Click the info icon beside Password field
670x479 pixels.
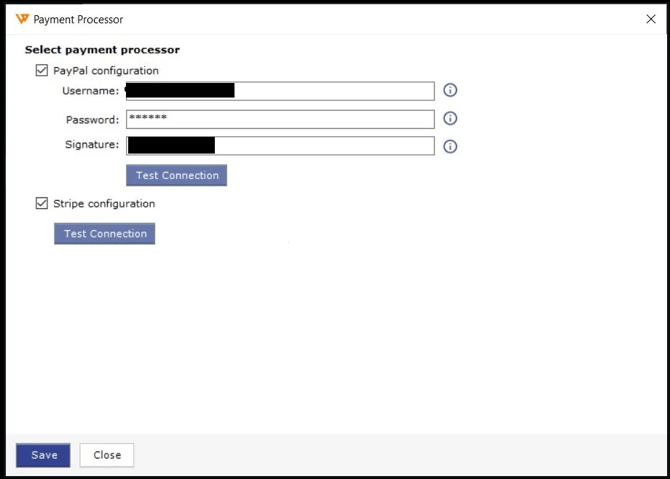450,118
